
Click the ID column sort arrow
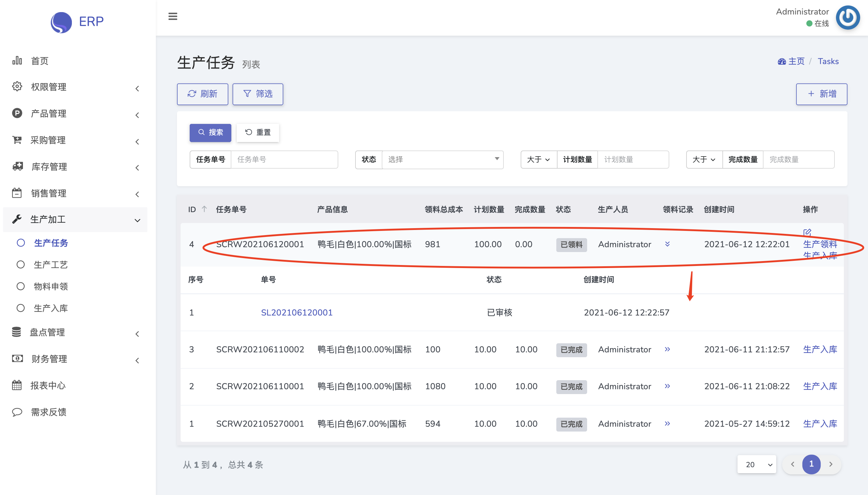click(x=204, y=209)
